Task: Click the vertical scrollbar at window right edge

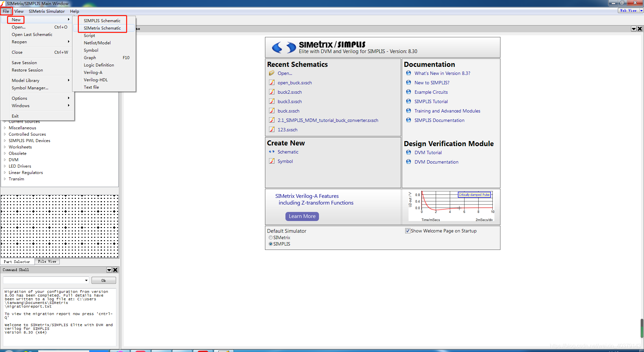Action: 642,328
